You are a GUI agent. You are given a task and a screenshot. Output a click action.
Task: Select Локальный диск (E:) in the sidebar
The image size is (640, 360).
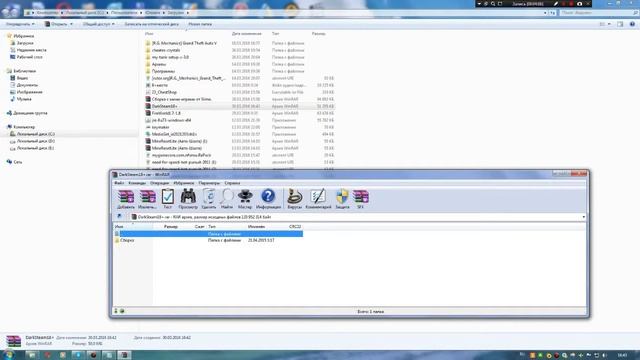(x=36, y=148)
